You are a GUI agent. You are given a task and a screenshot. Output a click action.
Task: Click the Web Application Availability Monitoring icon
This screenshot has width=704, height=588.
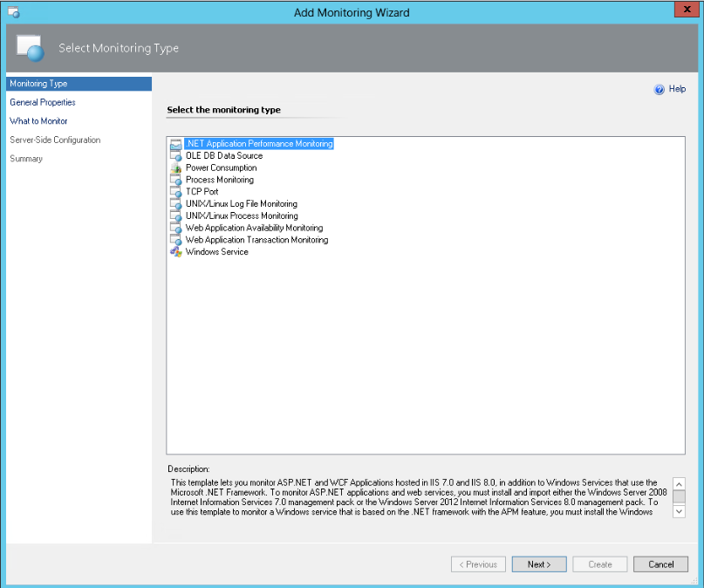176,228
